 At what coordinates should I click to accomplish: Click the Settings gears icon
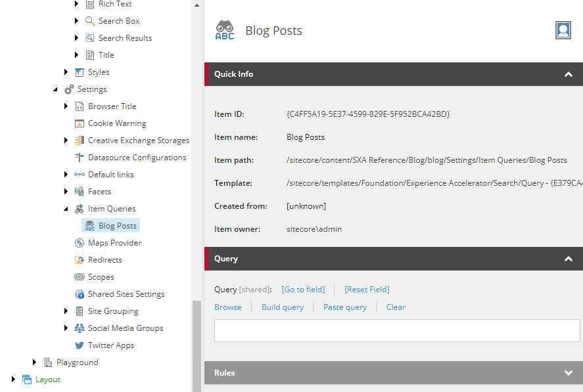[x=69, y=89]
